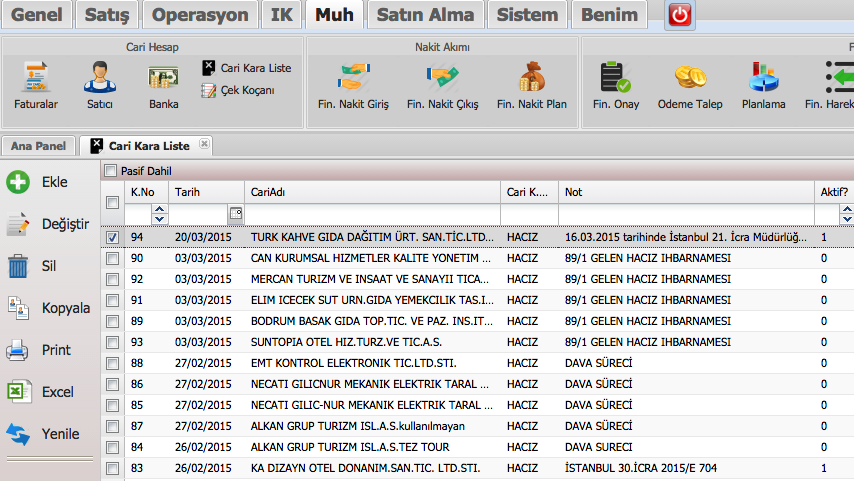
Task: Click the Değiştir edit button
Action: (48, 224)
